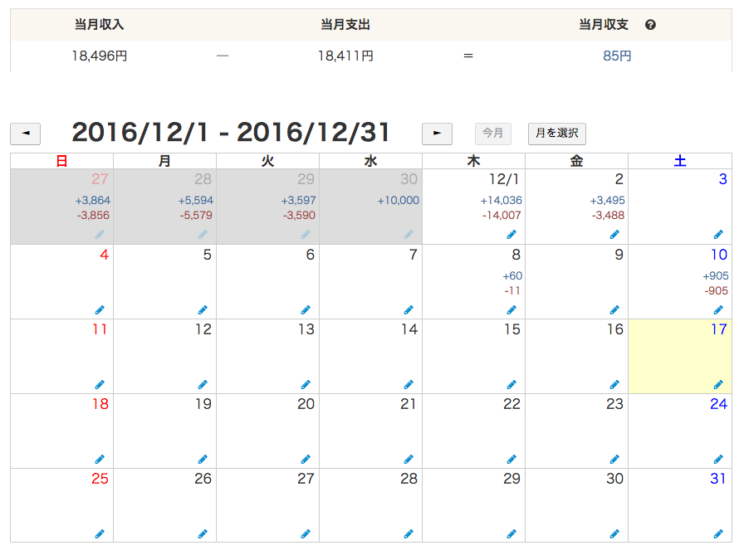
Task: Go to previous month arrow button
Action: [25, 134]
